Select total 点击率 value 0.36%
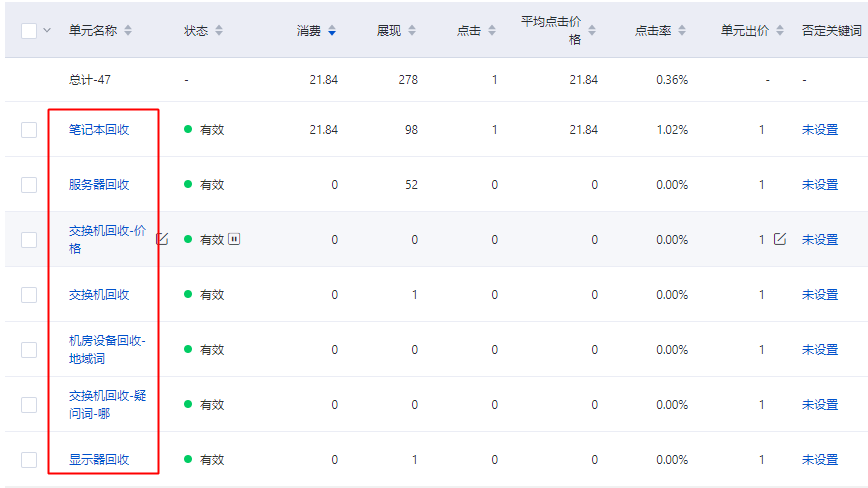This screenshot has width=868, height=488. (672, 80)
